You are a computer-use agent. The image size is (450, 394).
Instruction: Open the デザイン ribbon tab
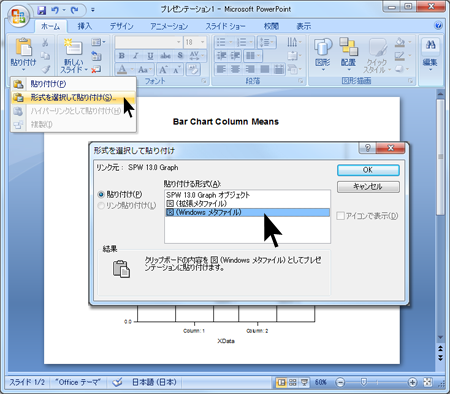click(x=121, y=26)
